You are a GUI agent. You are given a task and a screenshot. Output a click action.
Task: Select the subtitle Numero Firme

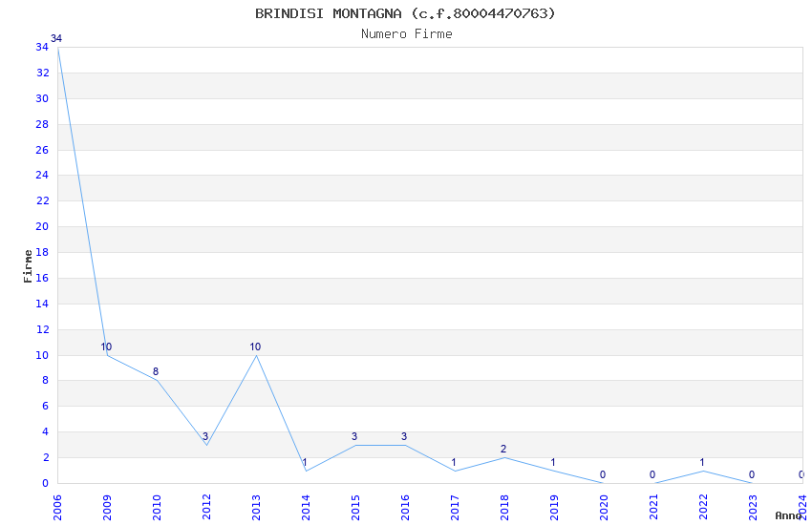coord(407,33)
